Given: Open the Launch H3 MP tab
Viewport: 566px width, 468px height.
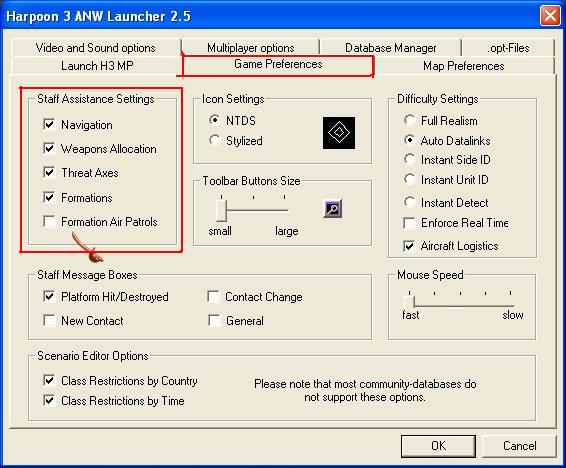Looking at the screenshot, I should click(x=97, y=66).
